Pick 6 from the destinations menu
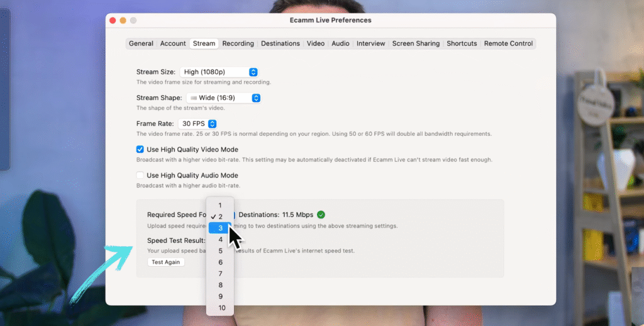The height and width of the screenshot is (326, 644). pyautogui.click(x=220, y=262)
